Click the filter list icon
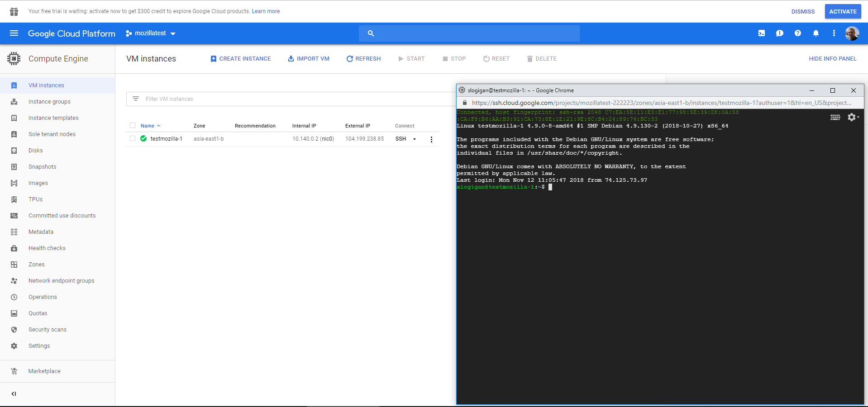868x407 pixels. [136, 99]
